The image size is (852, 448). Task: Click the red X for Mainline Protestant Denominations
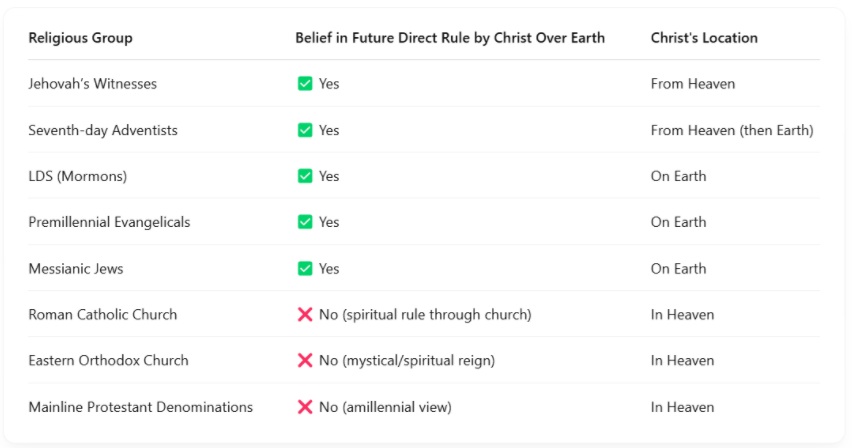[305, 407]
